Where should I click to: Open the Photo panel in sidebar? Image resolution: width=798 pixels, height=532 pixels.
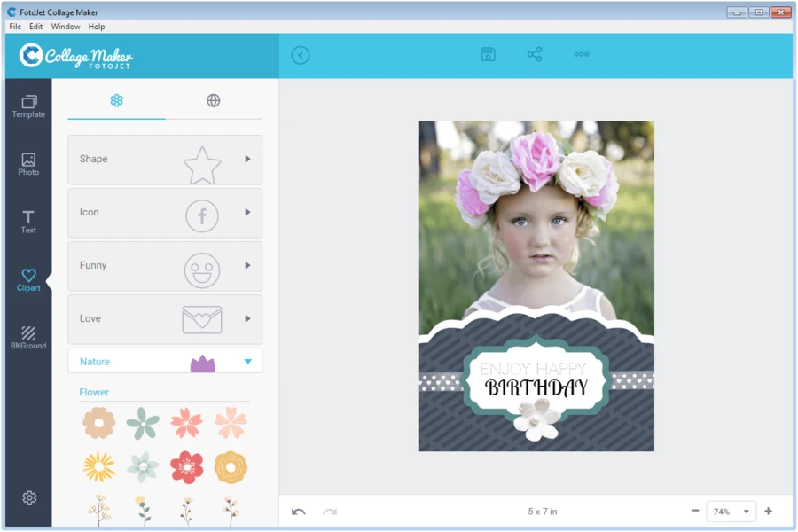(x=28, y=164)
